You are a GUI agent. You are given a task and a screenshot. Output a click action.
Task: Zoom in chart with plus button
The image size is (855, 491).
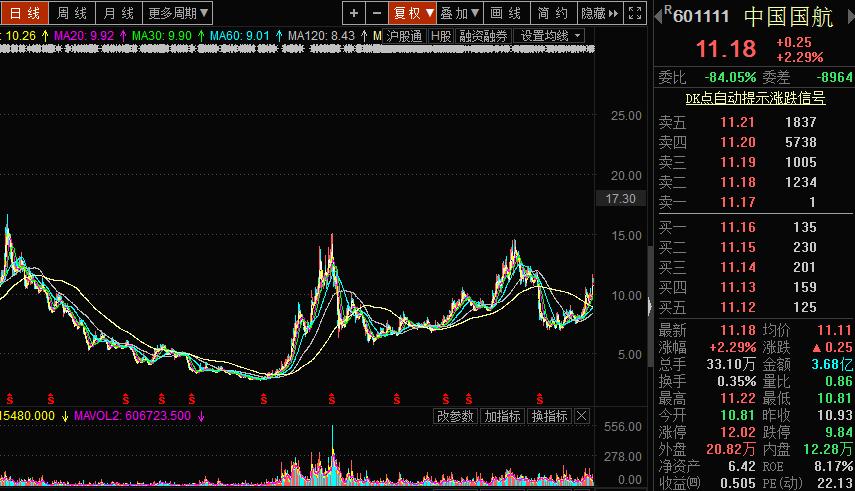354,13
